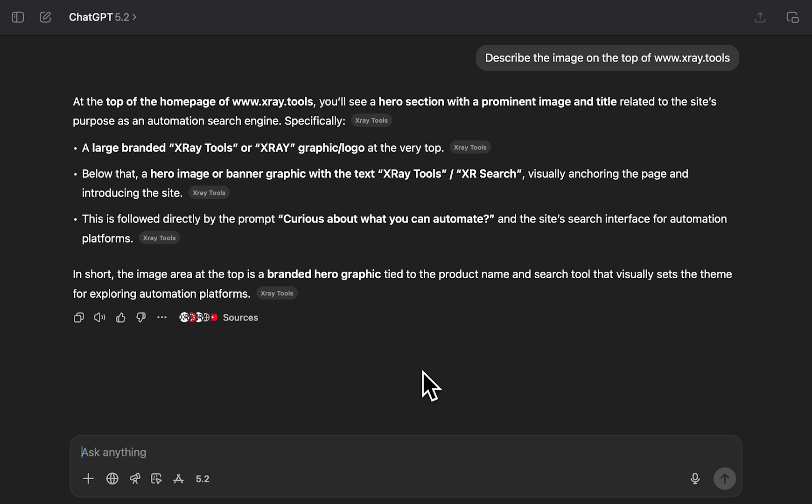Viewport: 812px width, 504px height.
Task: Open agent mode with the cursor icon
Action: point(156,478)
